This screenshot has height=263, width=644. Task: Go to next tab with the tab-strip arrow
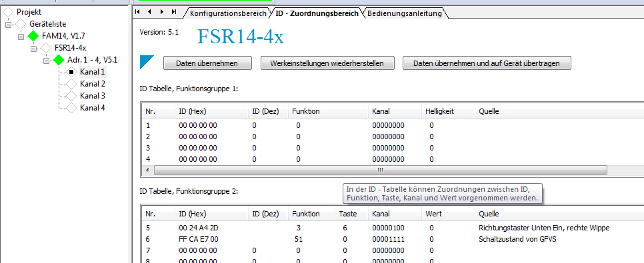click(161, 12)
